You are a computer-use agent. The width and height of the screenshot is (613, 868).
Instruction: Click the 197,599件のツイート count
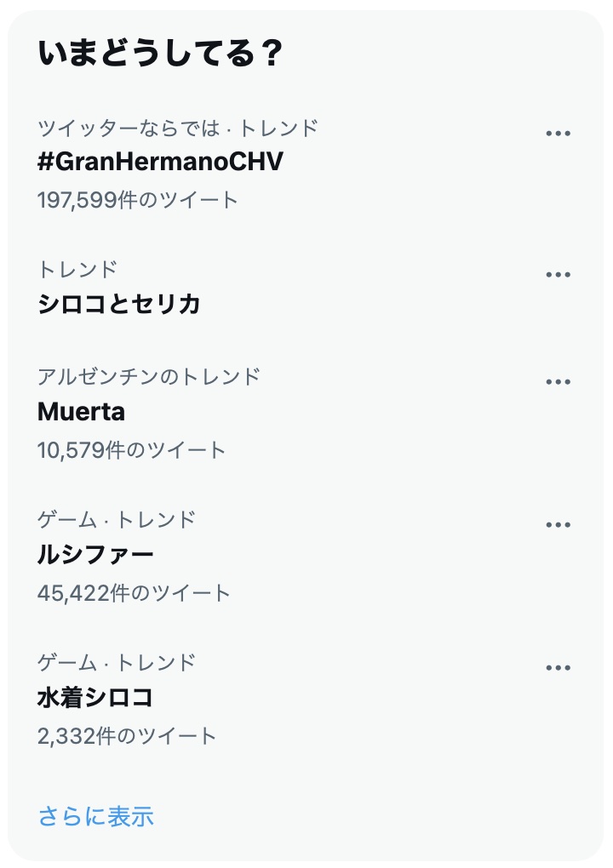coord(138,200)
